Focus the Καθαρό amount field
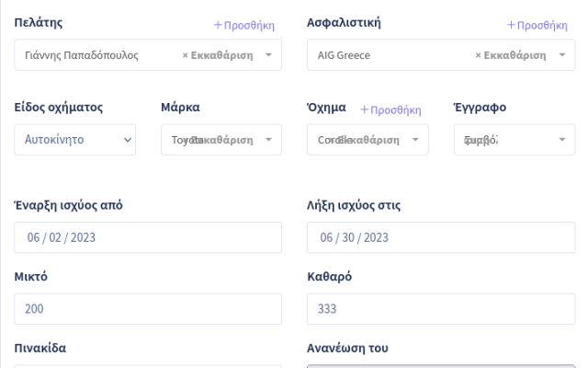The width and height of the screenshot is (588, 368). point(441,309)
